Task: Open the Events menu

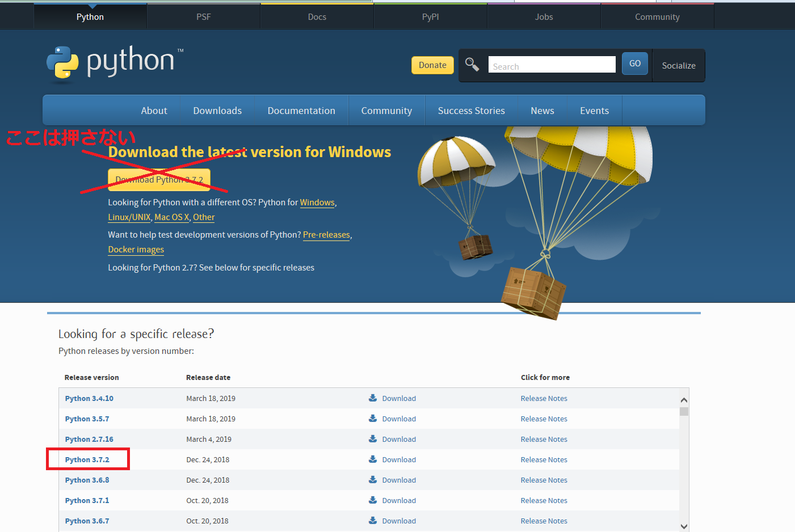Action: coord(594,111)
